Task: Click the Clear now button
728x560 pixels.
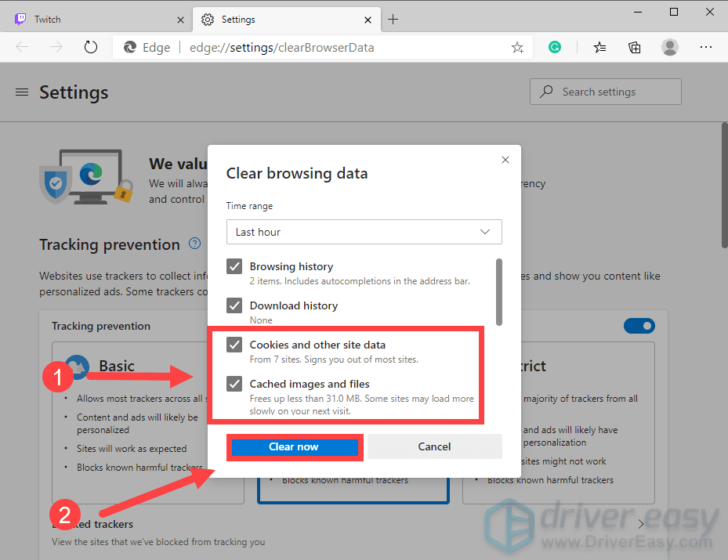Action: tap(295, 446)
